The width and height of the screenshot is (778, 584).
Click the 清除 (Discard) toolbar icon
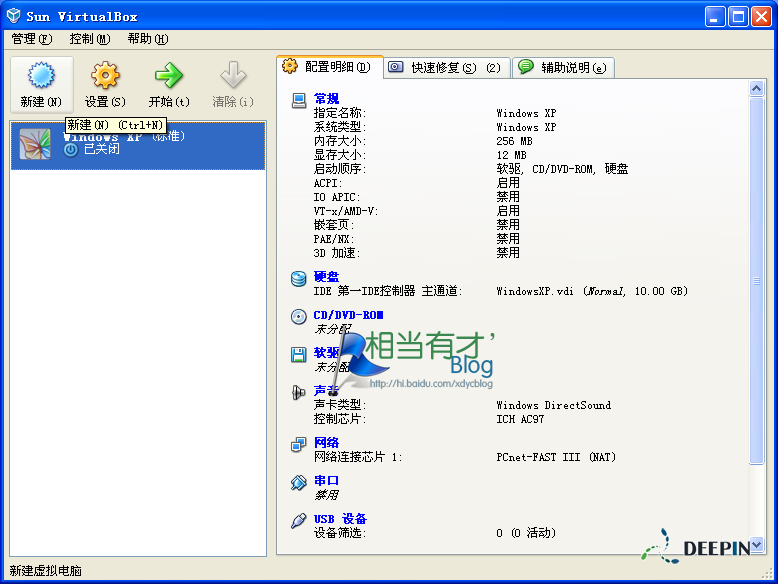coord(233,76)
